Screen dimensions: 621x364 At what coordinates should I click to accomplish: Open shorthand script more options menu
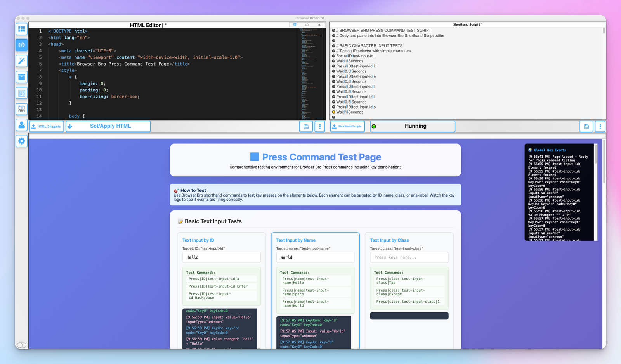click(x=600, y=126)
